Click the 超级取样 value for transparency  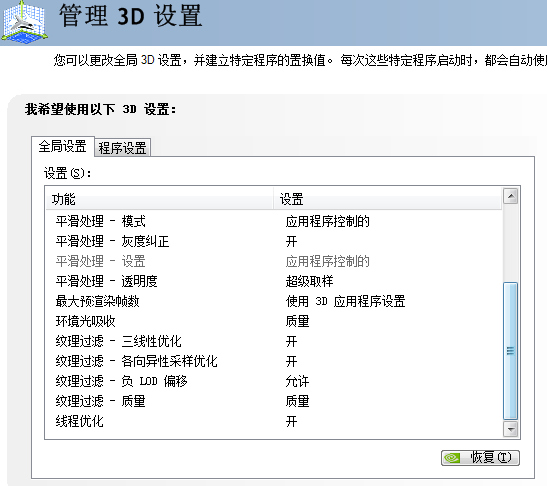tap(309, 281)
